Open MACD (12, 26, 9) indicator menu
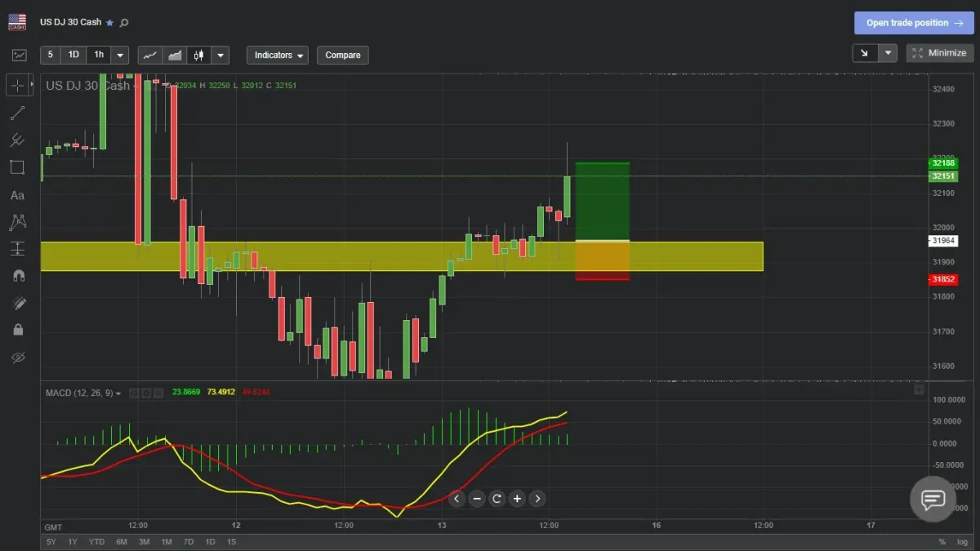Viewport: 980px width, 551px height. coord(83,393)
